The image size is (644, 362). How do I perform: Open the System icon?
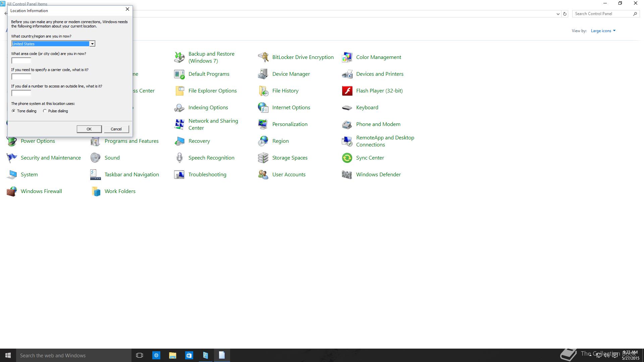(x=12, y=175)
